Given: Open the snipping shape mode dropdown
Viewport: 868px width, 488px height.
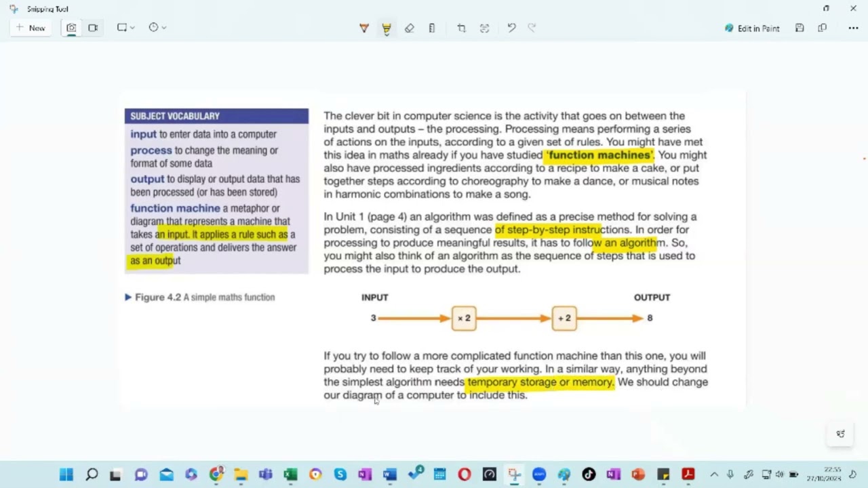Looking at the screenshot, I should (125, 28).
